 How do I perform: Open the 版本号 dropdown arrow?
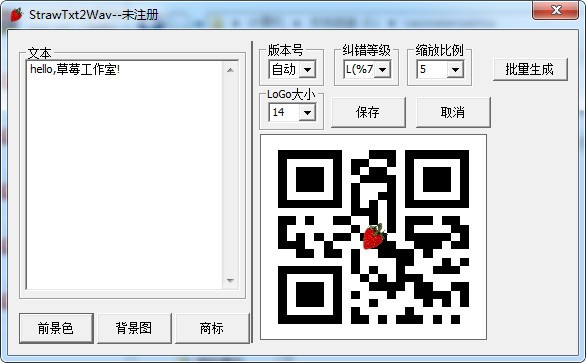coord(307,70)
